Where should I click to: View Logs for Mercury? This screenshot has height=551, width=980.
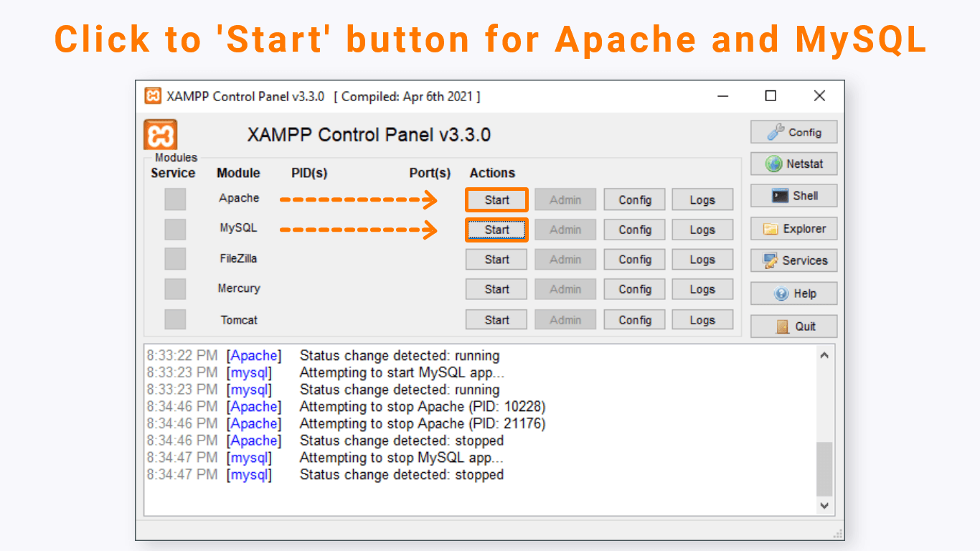[x=702, y=289]
